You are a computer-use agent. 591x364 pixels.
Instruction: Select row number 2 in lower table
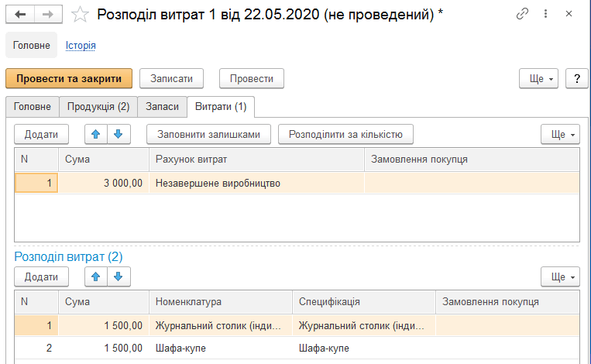point(36,348)
